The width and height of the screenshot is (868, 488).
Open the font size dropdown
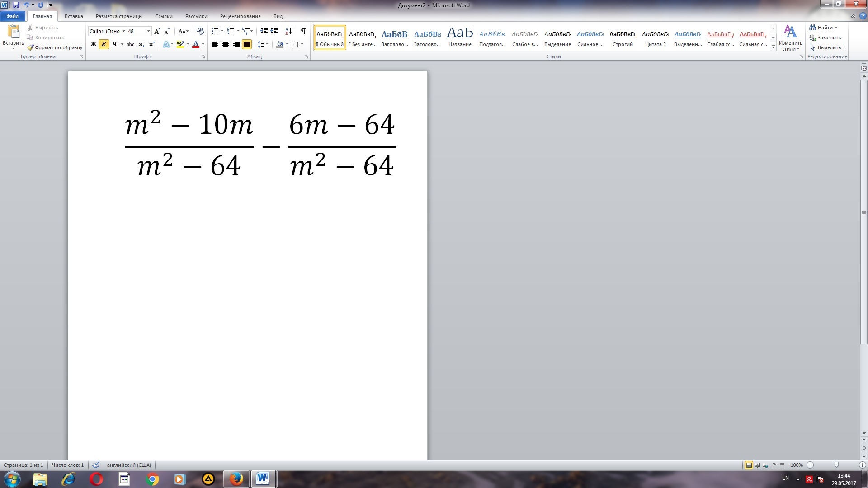pos(148,31)
